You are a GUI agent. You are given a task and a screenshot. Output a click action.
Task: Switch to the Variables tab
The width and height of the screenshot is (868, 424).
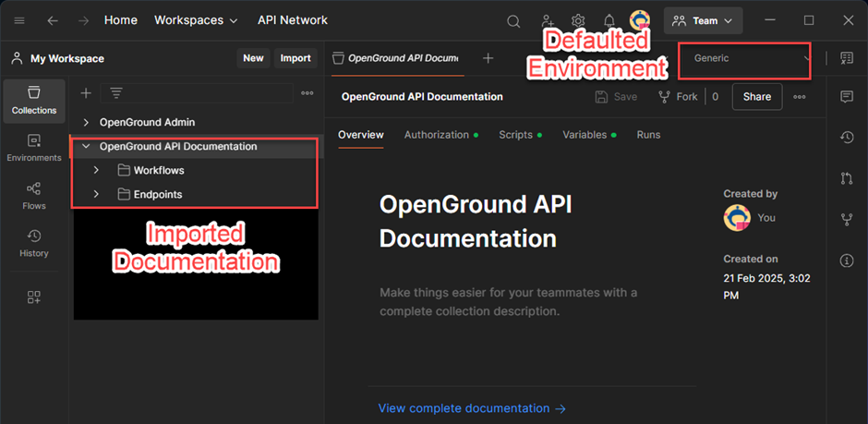click(x=589, y=135)
